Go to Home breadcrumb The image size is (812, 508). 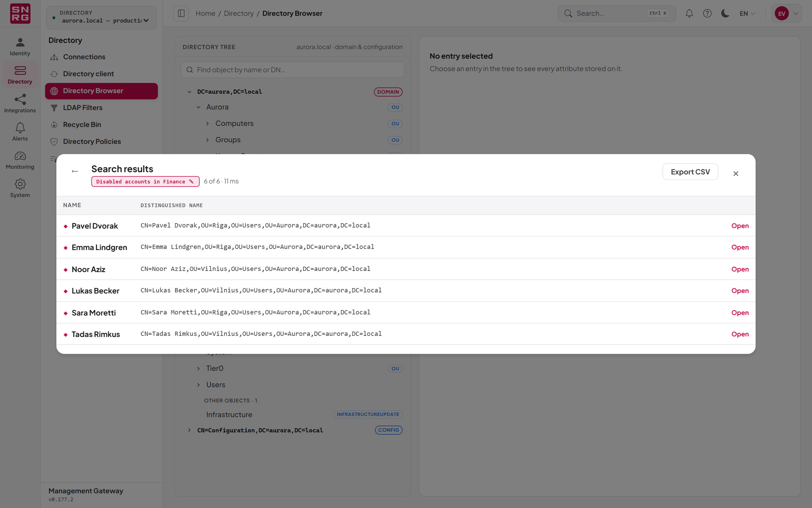coord(205,14)
